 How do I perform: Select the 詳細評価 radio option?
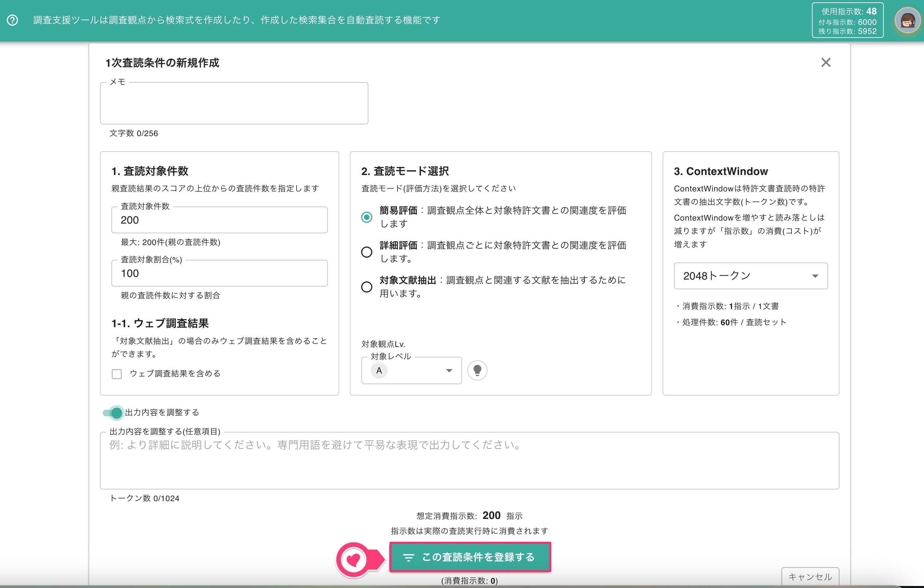(x=366, y=252)
